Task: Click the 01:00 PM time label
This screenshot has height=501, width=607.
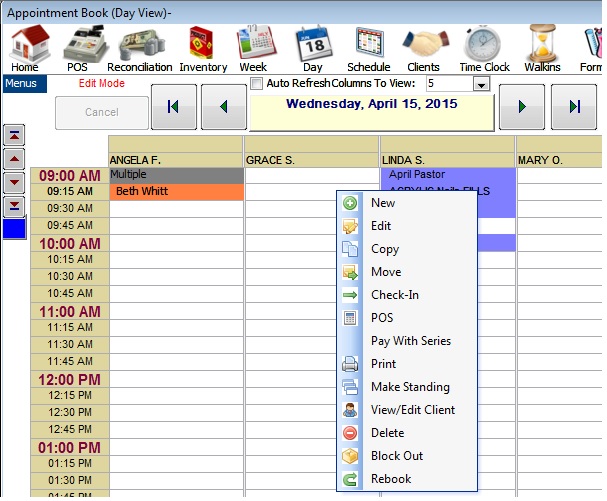Action: tap(70, 448)
